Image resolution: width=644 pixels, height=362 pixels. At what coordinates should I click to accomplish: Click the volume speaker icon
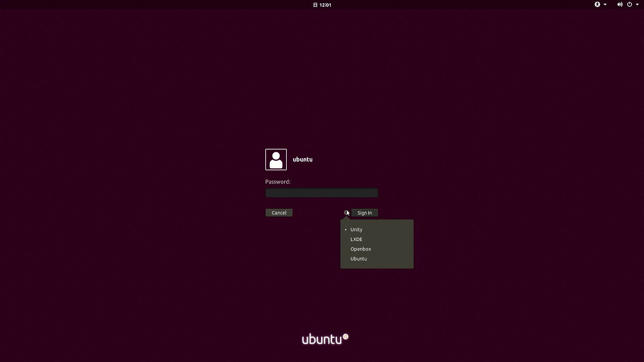620,4
